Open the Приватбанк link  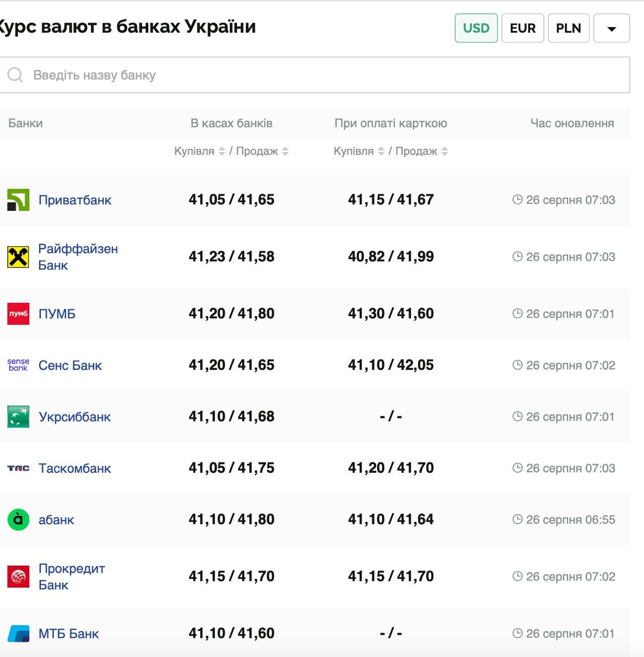75,200
